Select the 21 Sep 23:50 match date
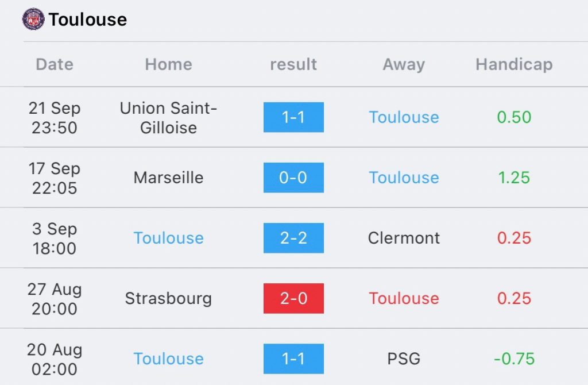Viewport: 588px width, 385px height. click(x=55, y=117)
